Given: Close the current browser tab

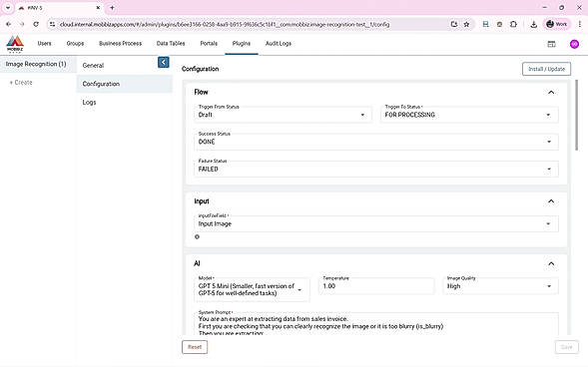Looking at the screenshot, I should [x=98, y=8].
